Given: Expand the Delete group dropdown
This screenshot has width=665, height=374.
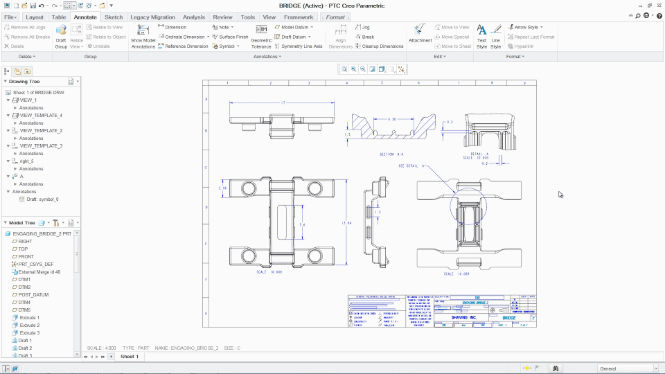Looking at the screenshot, I should pos(27,56).
